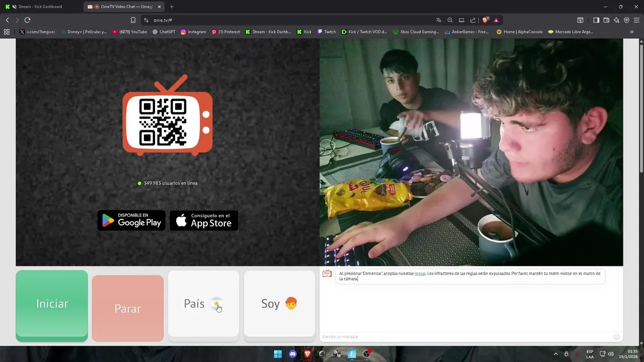Switch to Stream - Kick Dashboard tab

[40, 7]
